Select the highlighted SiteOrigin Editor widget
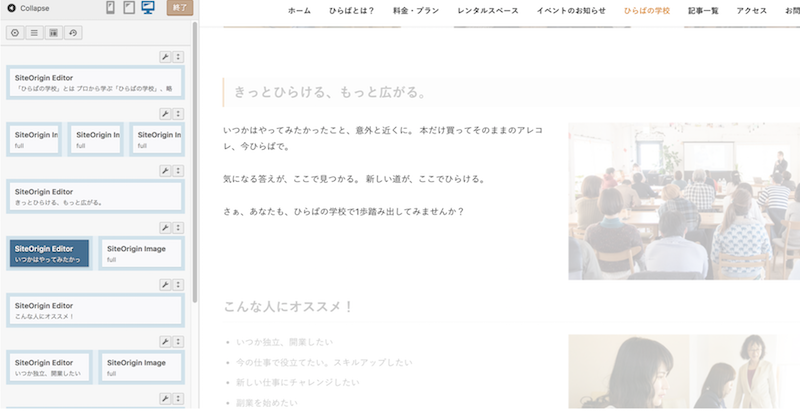This screenshot has width=800, height=414. click(x=49, y=253)
